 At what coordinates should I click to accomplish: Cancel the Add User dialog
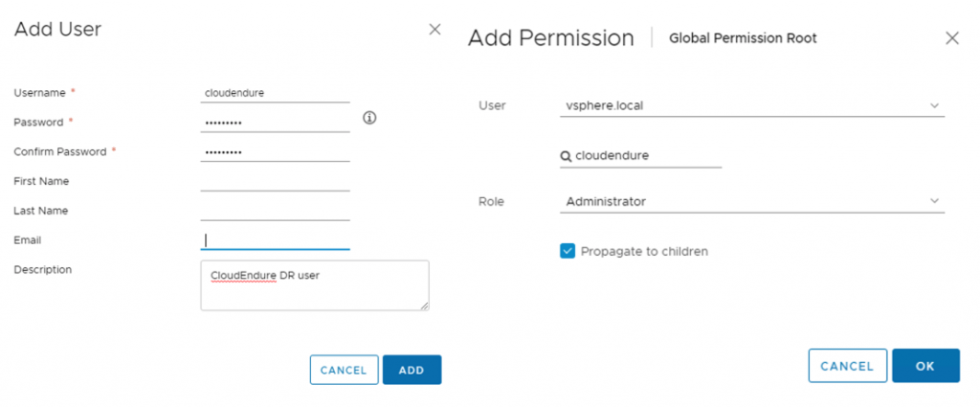click(x=344, y=370)
